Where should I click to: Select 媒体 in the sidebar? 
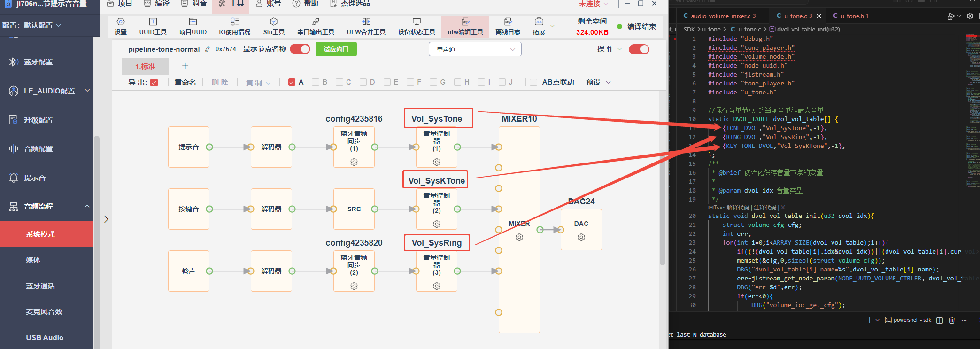33,260
